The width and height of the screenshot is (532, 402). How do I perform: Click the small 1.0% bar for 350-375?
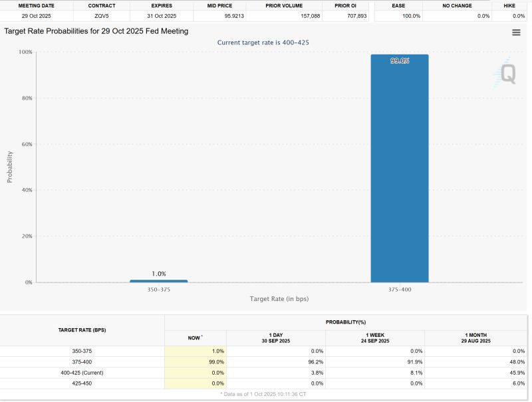point(158,281)
